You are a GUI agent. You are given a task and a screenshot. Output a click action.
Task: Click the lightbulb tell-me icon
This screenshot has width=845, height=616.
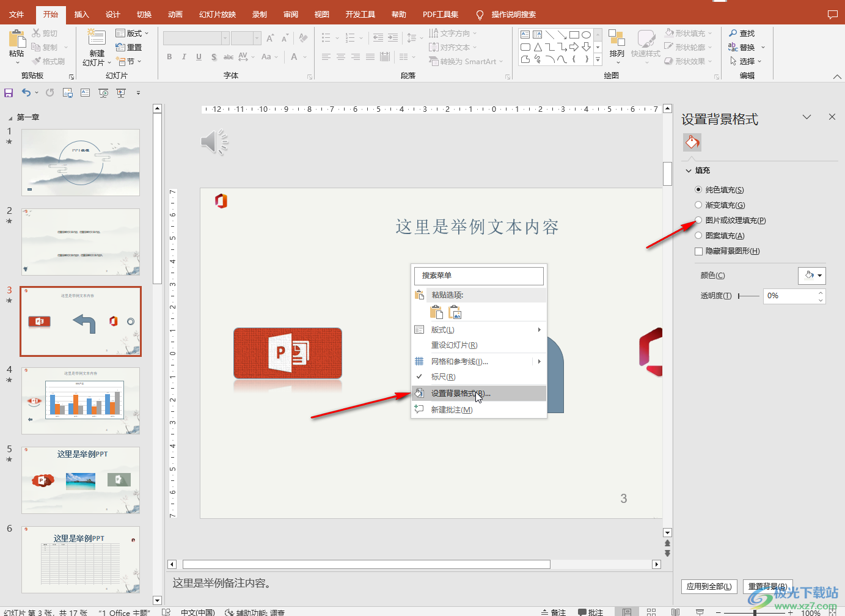(480, 15)
